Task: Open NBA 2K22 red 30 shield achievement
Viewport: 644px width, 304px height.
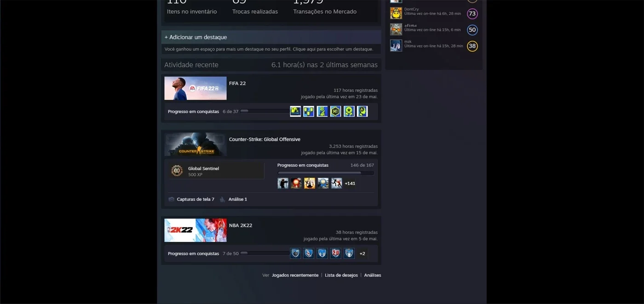Action: pyautogui.click(x=336, y=253)
